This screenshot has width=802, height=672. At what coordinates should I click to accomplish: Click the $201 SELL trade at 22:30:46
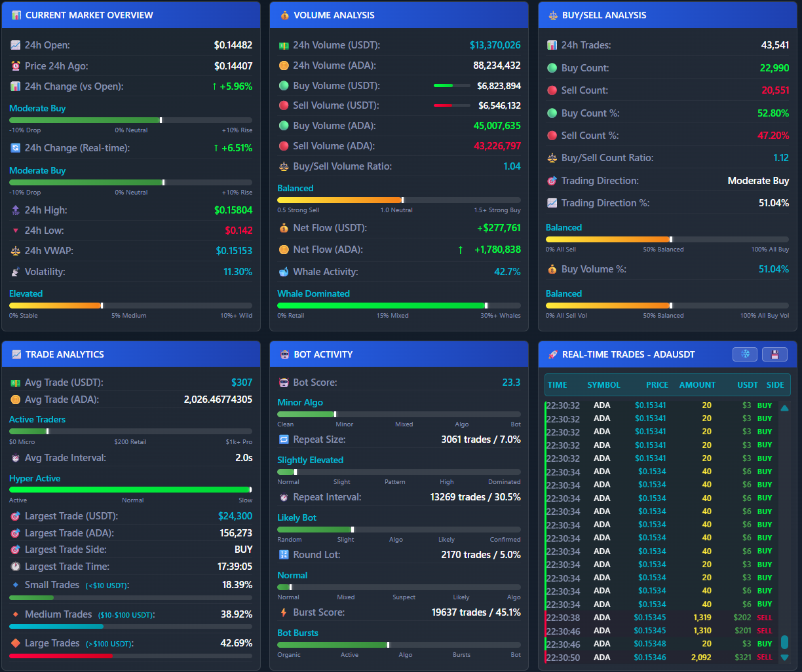coord(660,631)
